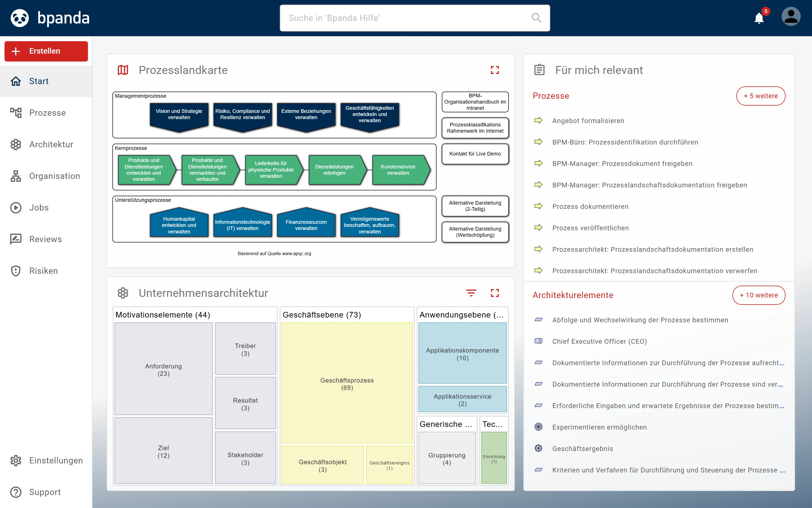Expand Prozesslandkarte to fullscreen

pyautogui.click(x=495, y=70)
